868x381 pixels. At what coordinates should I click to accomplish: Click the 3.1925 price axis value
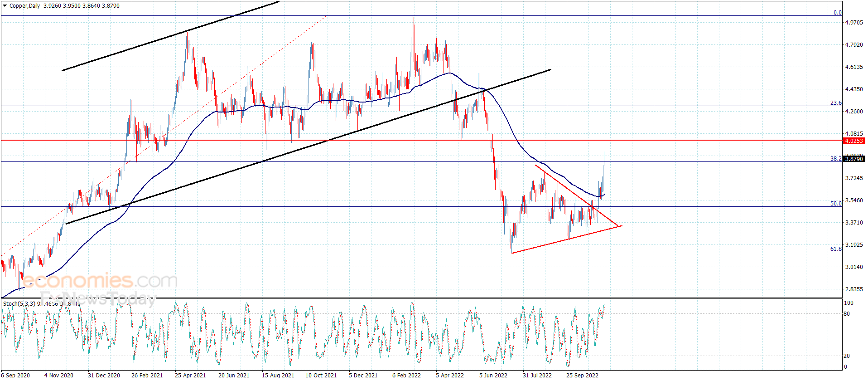(x=854, y=245)
